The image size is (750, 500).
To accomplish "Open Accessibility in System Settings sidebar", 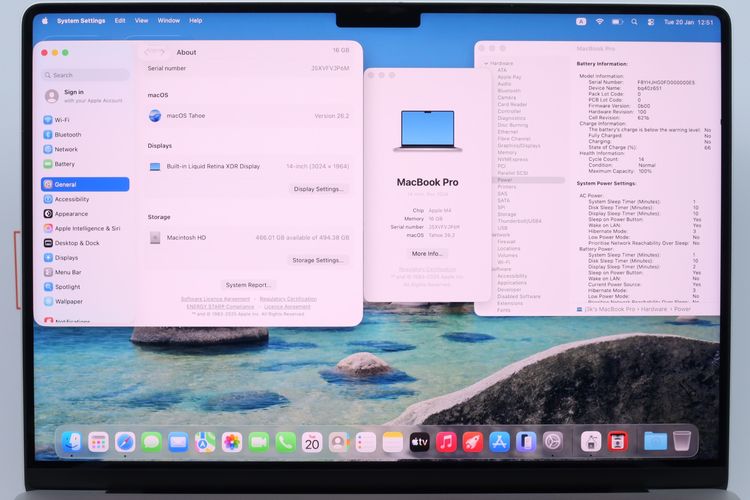I will pos(66,199).
